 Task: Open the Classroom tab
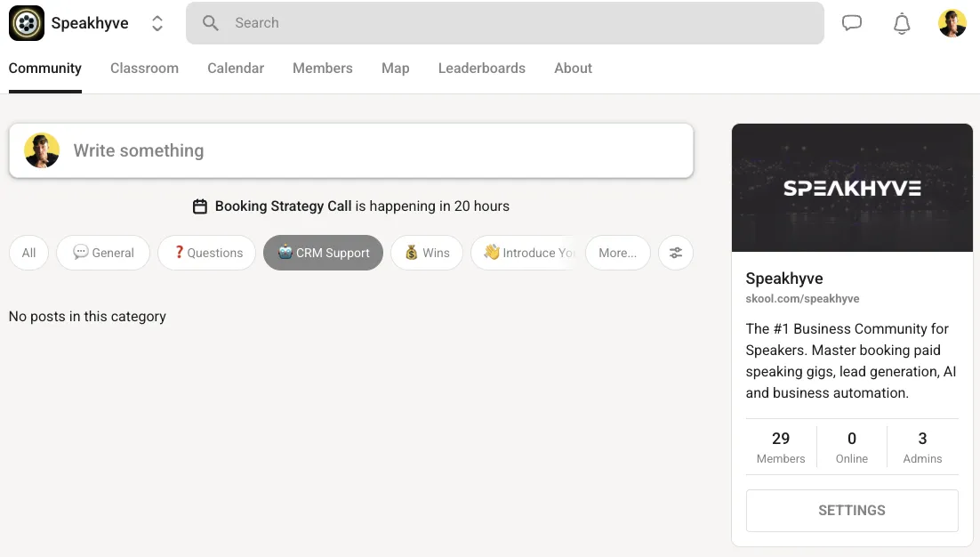(144, 69)
